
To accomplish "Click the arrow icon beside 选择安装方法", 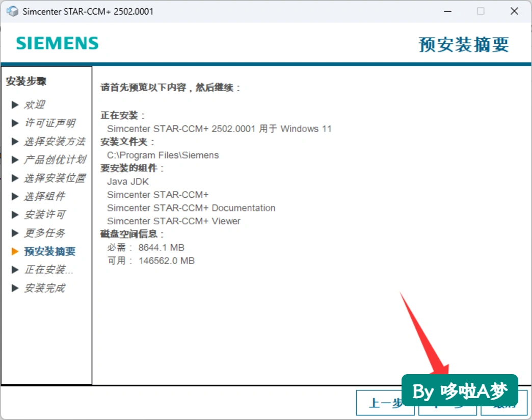I will click(15, 142).
